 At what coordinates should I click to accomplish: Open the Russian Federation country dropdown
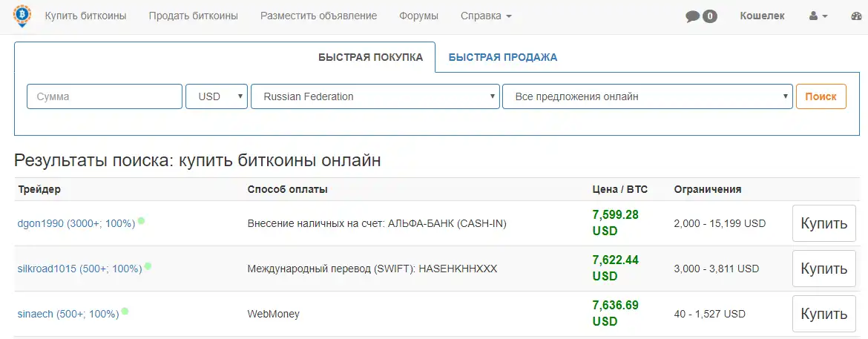pyautogui.click(x=375, y=96)
